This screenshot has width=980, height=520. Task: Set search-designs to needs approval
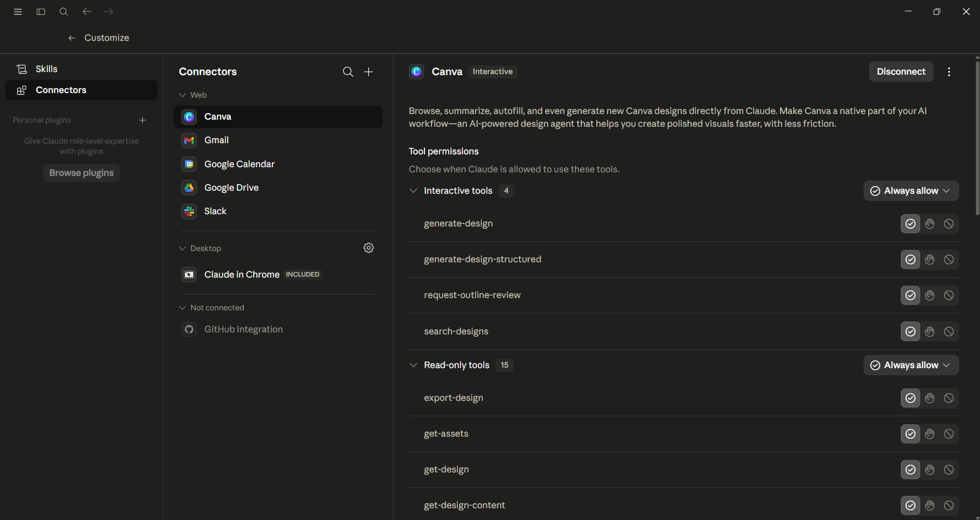click(929, 332)
